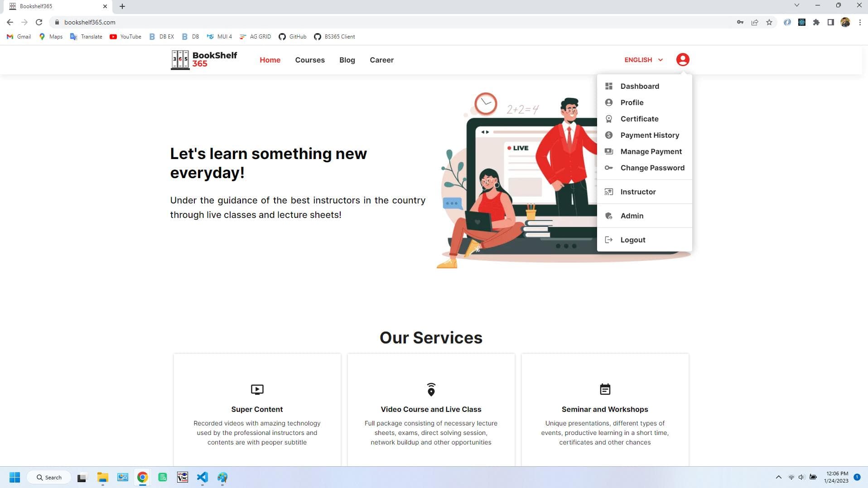Viewport: 868px width, 488px height.
Task: Show hidden system tray icons
Action: [x=779, y=477]
